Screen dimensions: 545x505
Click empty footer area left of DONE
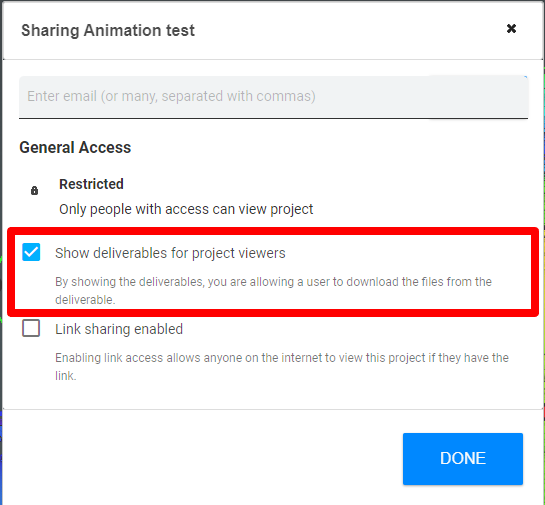coord(202,458)
